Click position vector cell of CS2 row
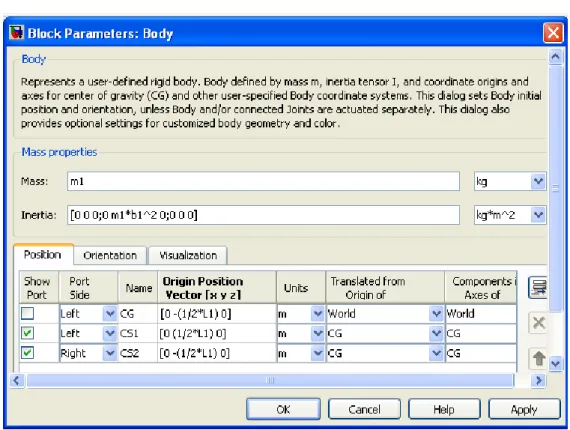 217,353
